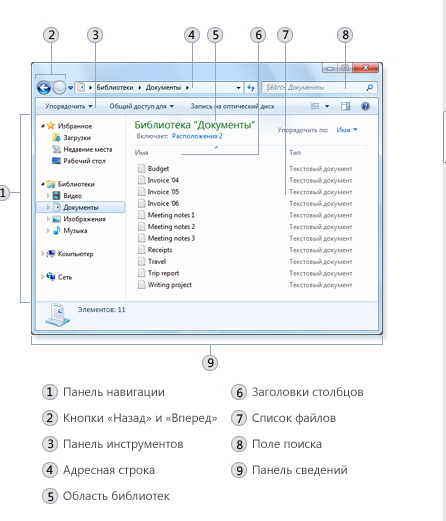The image size is (446, 521).
Task: Click the Receipts document icon
Action: click(142, 250)
